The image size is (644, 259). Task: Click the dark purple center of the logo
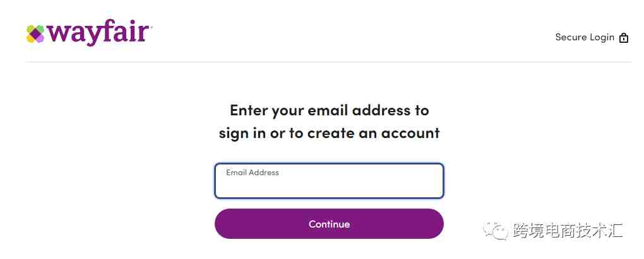[36, 33]
